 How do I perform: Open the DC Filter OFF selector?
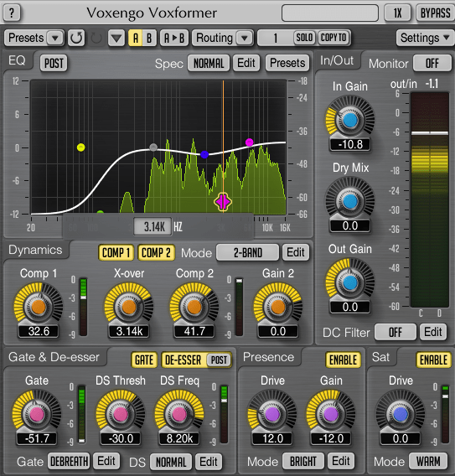396,332
